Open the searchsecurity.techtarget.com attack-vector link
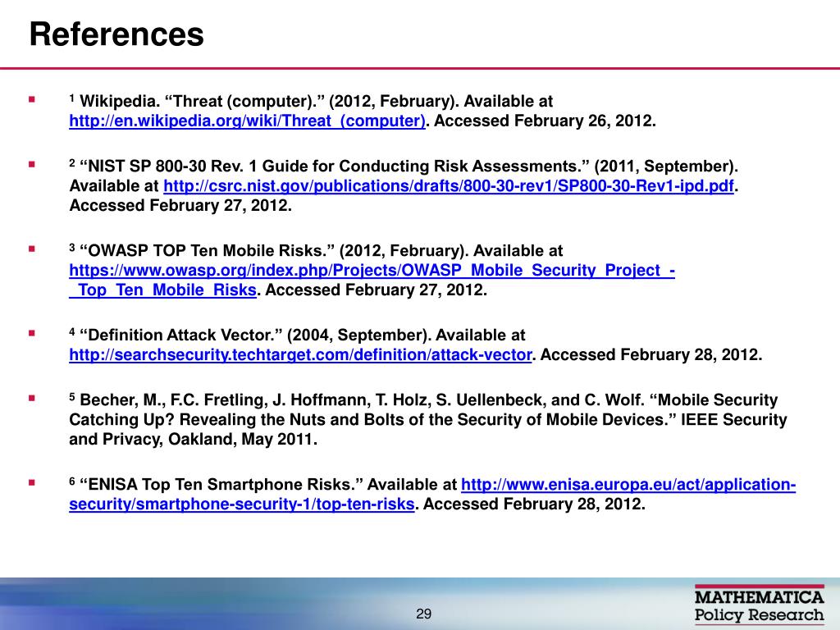This screenshot has height=630, width=840. coord(300,354)
